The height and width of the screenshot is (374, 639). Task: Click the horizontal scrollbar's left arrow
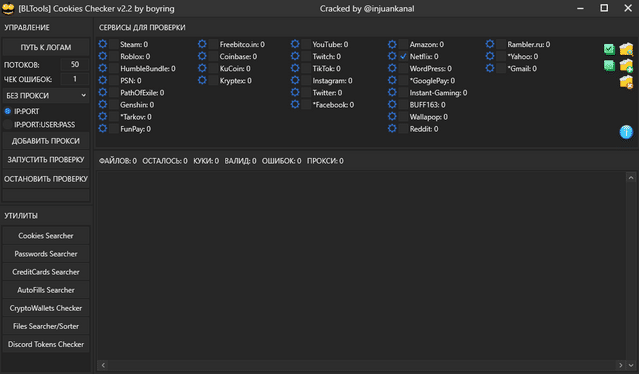[x=103, y=365]
